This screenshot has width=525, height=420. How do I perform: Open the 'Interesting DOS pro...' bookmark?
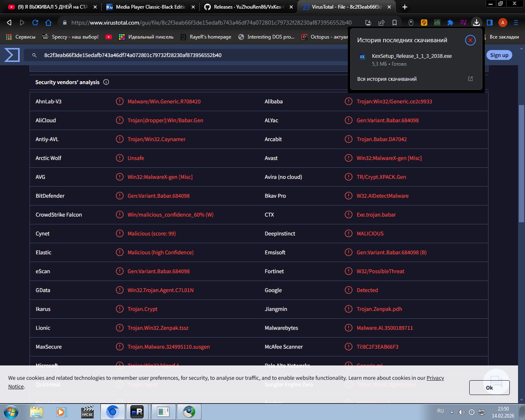point(266,37)
